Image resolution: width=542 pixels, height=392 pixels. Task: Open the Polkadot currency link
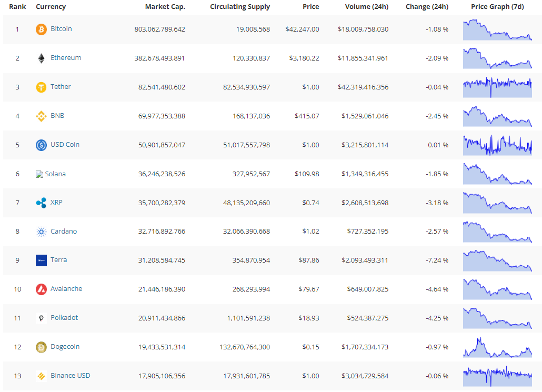tap(64, 318)
